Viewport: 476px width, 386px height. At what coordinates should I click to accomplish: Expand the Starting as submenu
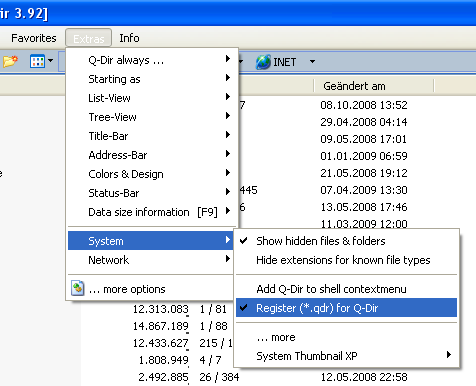tap(152, 79)
